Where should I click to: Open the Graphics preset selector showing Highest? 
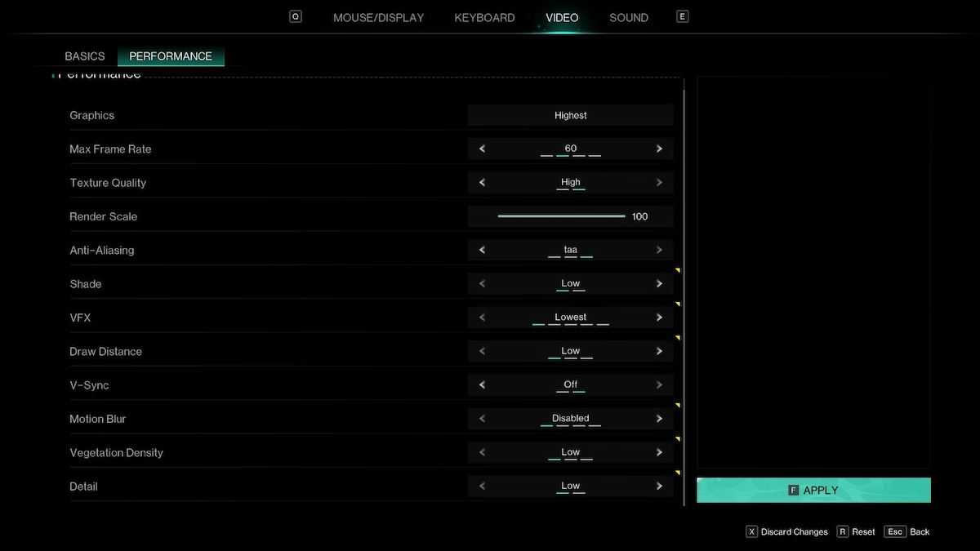571,115
